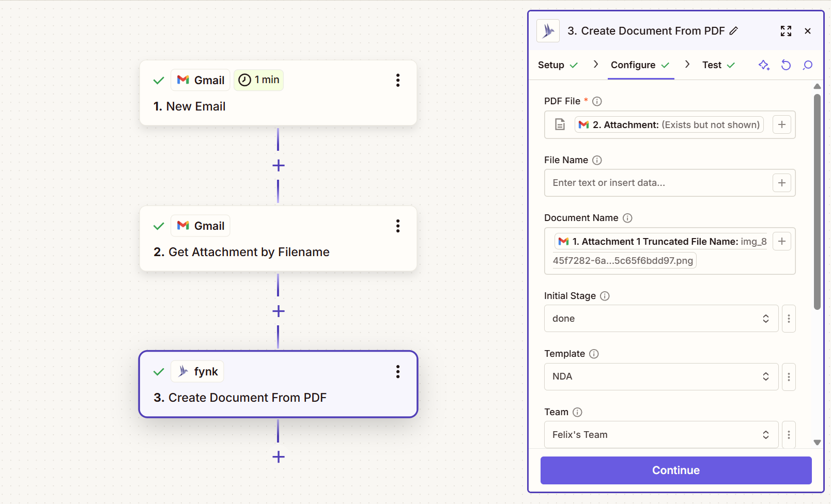This screenshot has width=831, height=504.
Task: Click the refresh/reset step icon
Action: coord(786,65)
